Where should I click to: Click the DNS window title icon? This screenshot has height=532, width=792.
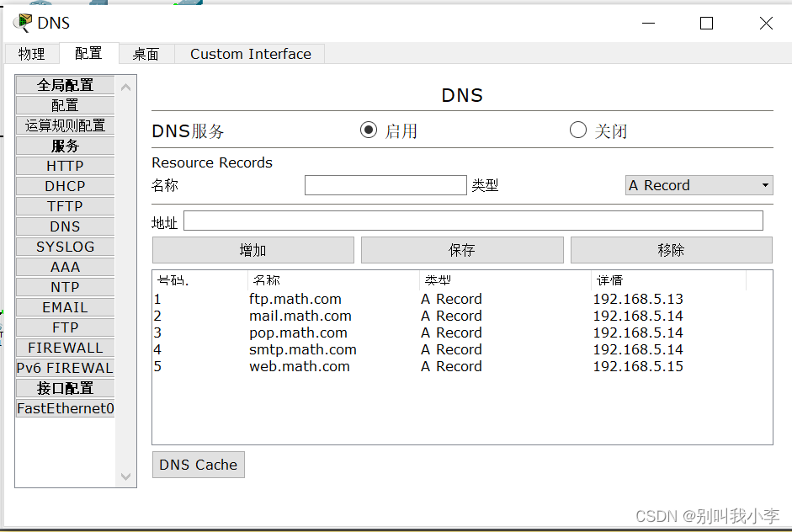coord(22,23)
